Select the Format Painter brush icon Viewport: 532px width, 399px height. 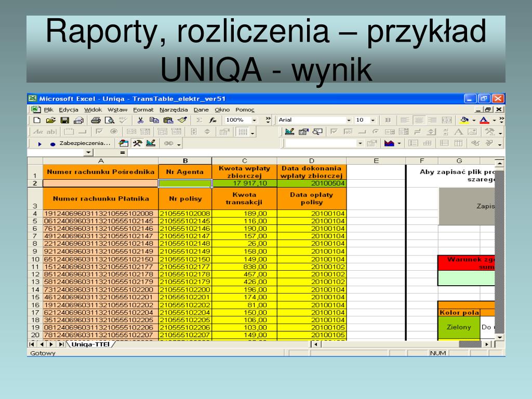[182, 120]
